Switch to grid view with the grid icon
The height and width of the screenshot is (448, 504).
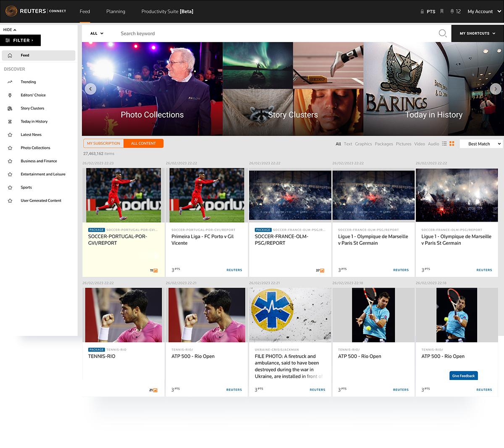(452, 144)
